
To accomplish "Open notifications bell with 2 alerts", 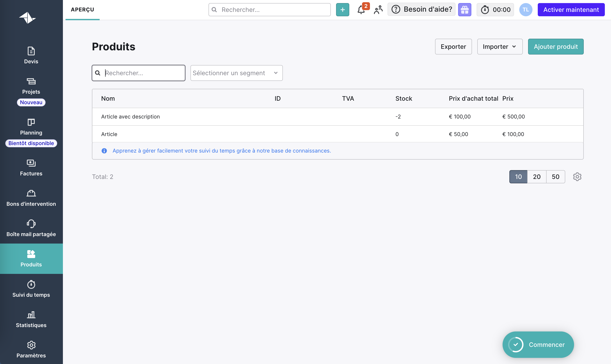I will 362,10.
